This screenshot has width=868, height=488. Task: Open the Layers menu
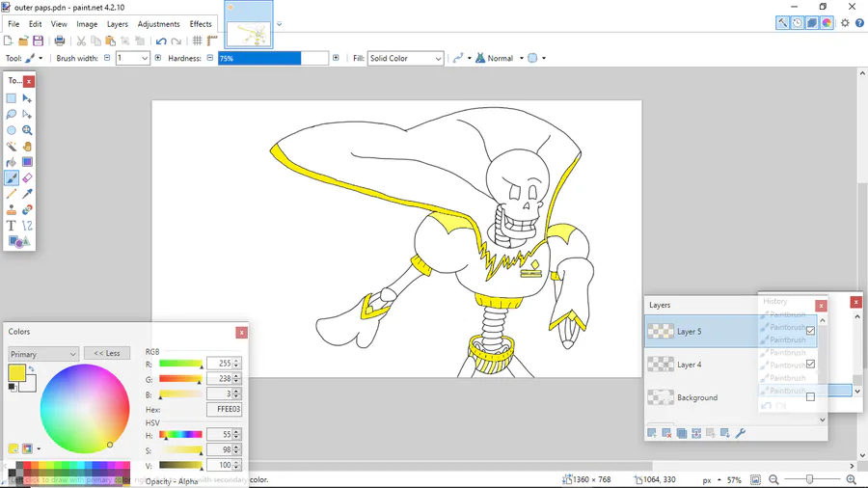click(x=118, y=24)
